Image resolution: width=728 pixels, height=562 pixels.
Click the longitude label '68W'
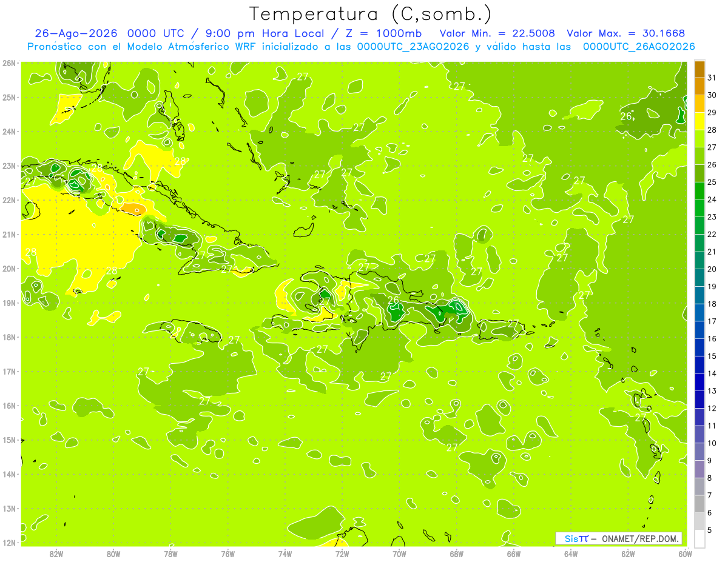pos(456,554)
